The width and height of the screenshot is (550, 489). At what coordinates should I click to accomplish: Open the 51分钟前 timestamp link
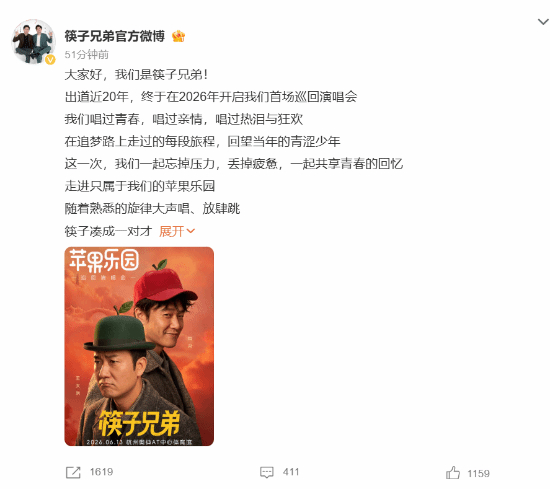coord(87,55)
